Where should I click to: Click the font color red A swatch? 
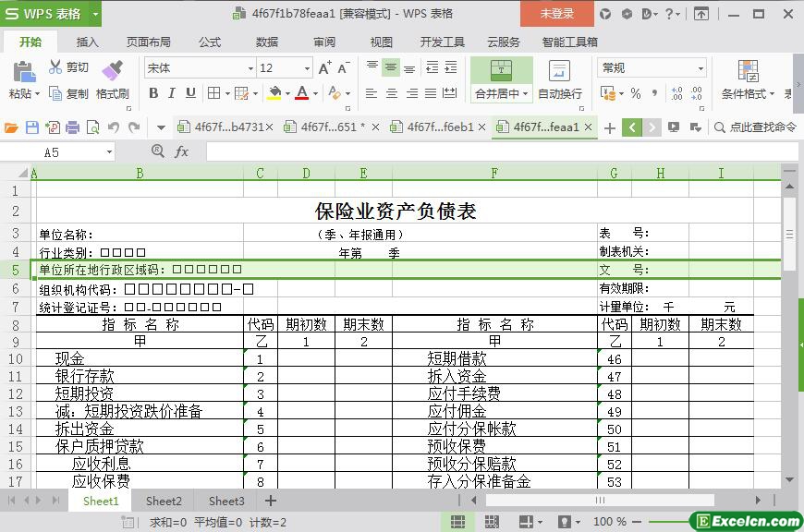pos(301,92)
